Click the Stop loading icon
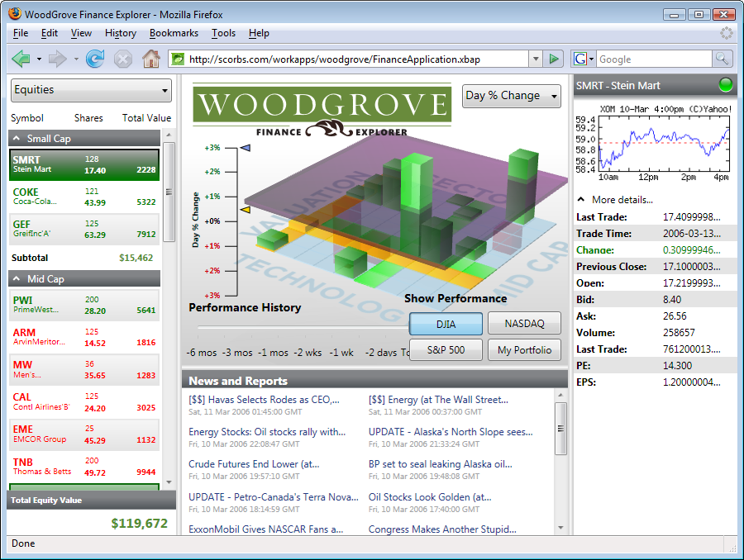The width and height of the screenshot is (744, 560). tap(123, 59)
